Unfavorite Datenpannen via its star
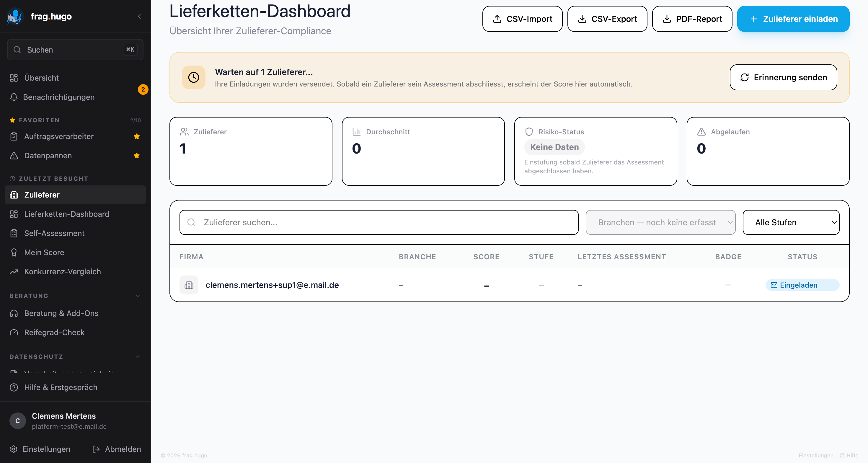 (136, 156)
